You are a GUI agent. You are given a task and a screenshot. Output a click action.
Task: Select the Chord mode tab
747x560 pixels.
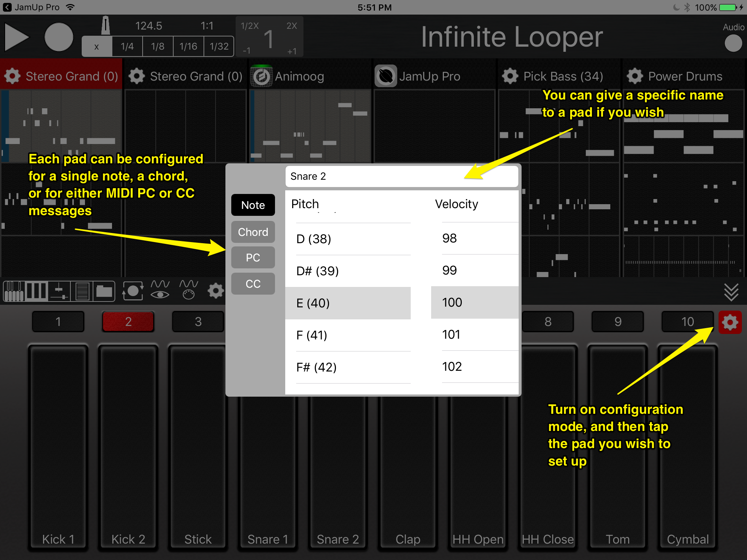(253, 232)
